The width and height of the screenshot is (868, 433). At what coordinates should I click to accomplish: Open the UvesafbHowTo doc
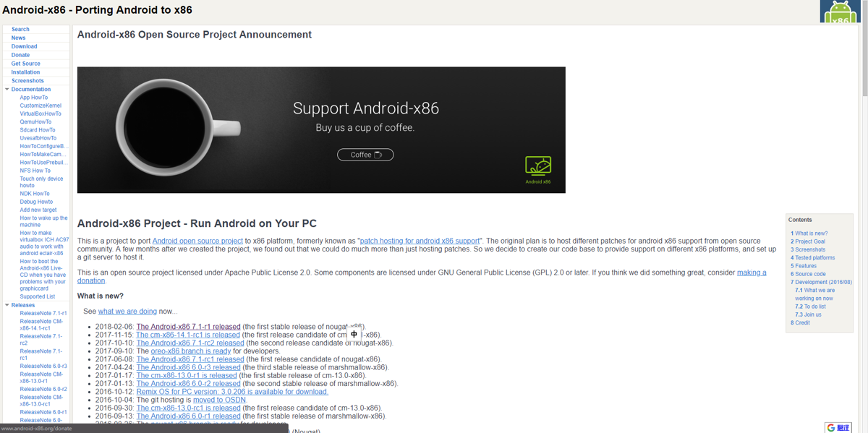(x=38, y=138)
